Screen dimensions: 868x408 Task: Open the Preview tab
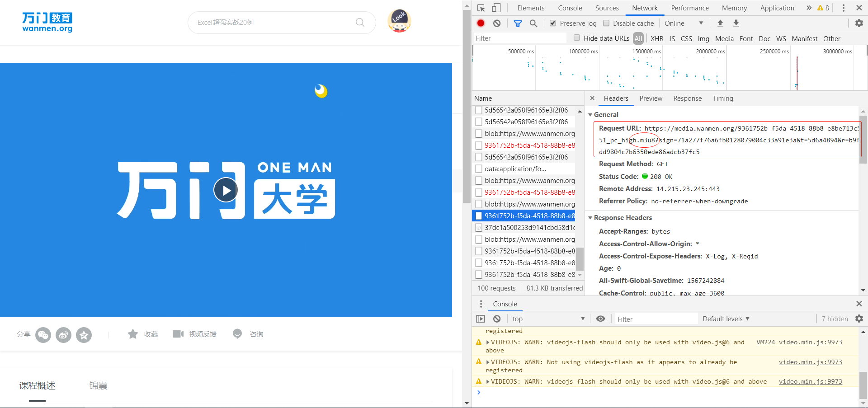point(651,98)
